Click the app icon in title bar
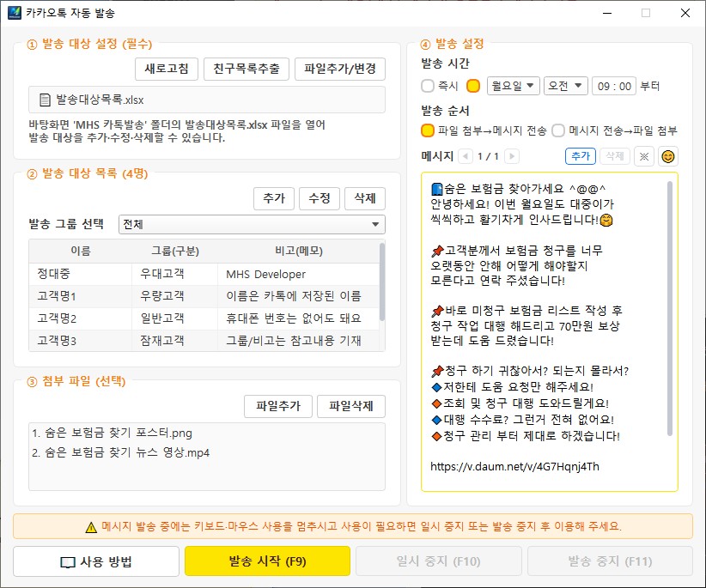706x588 pixels. tap(15, 13)
